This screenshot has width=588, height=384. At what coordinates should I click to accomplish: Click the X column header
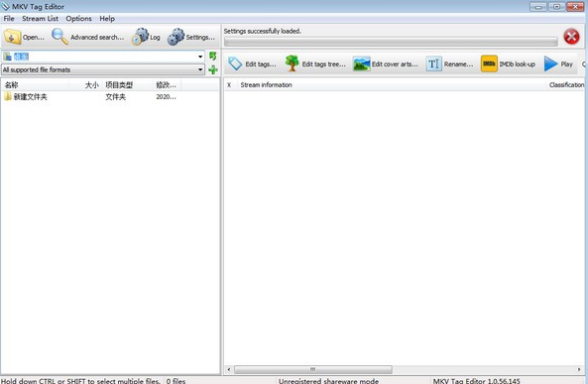(x=229, y=84)
